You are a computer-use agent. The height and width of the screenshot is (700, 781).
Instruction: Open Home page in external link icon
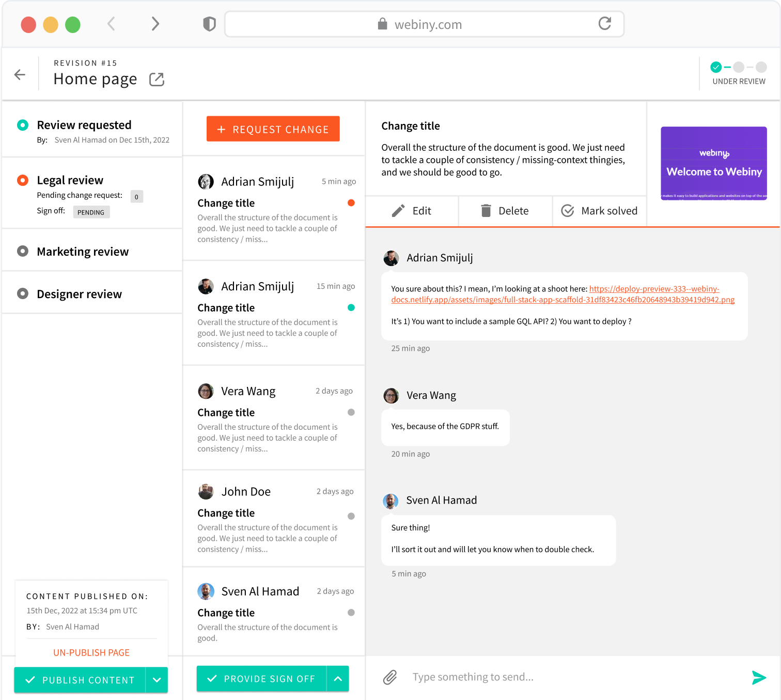(157, 80)
